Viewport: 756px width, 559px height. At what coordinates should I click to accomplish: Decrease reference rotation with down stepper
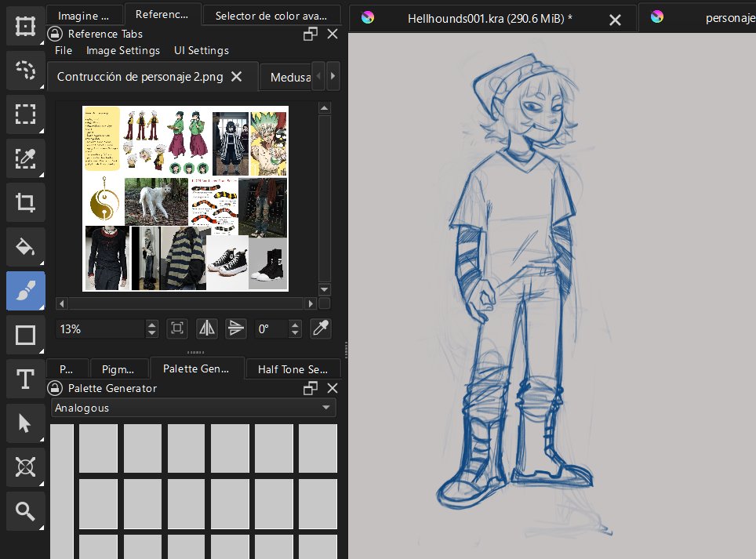[x=295, y=333]
